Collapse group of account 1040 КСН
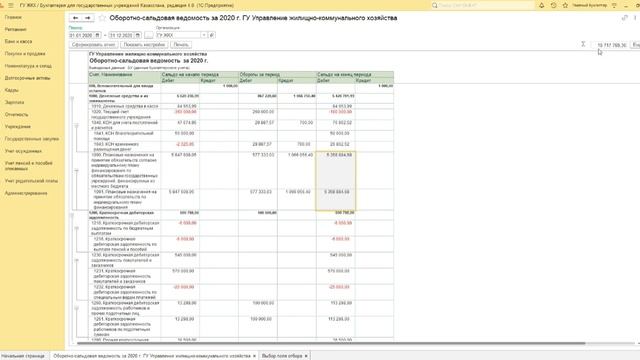 (76, 125)
